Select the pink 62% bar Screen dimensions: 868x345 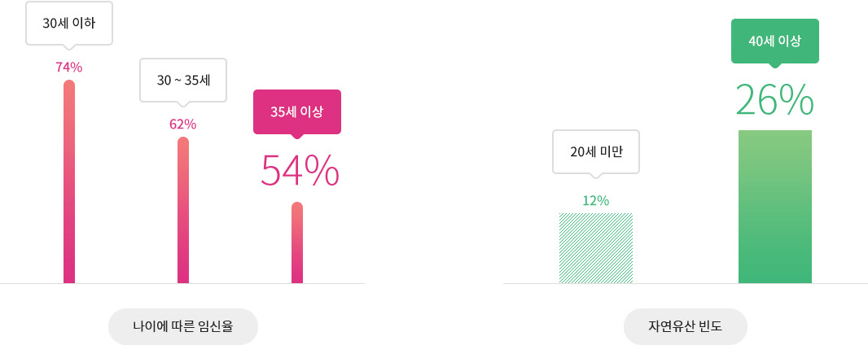(x=183, y=210)
